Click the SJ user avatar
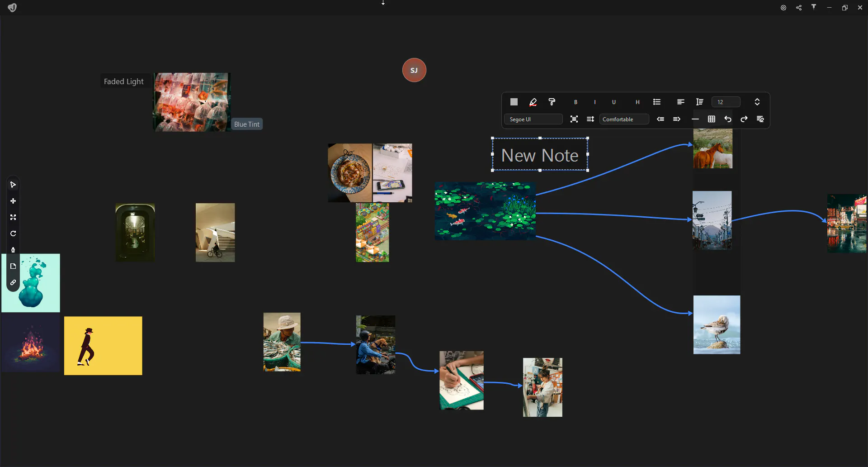The height and width of the screenshot is (467, 868). coord(414,70)
